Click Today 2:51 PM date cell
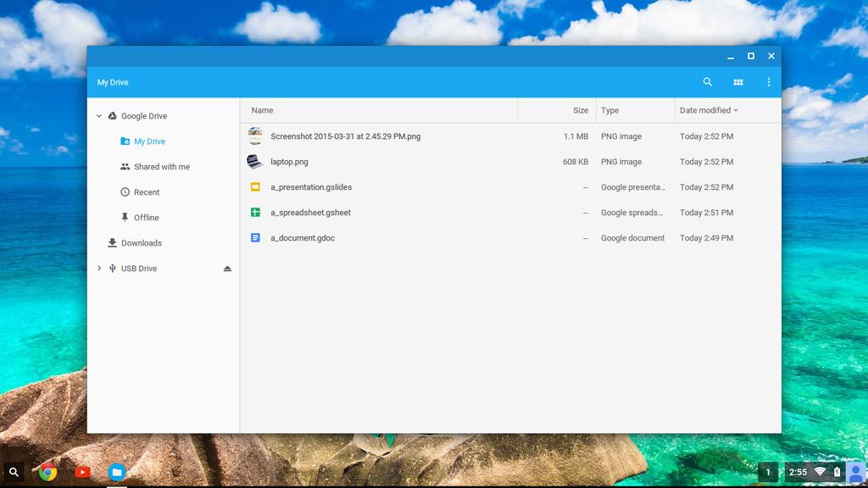Screen dimensions: 868x488 [x=706, y=213]
